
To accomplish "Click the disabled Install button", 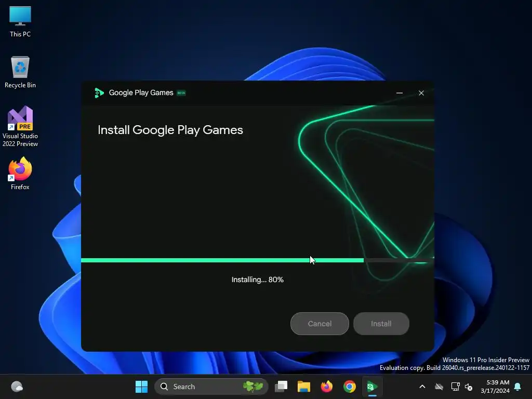I will [381, 324].
